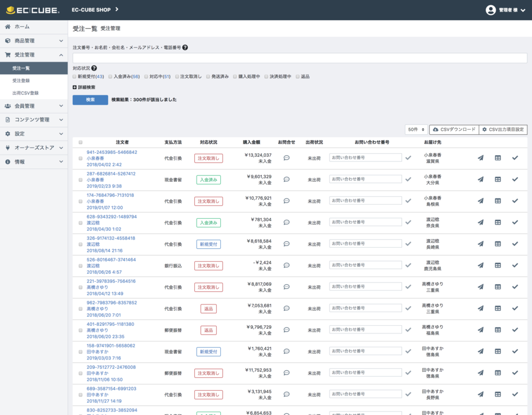Click the ¥9,601,329 purchase amount
Screen dimensions: 532x415
click(259, 177)
